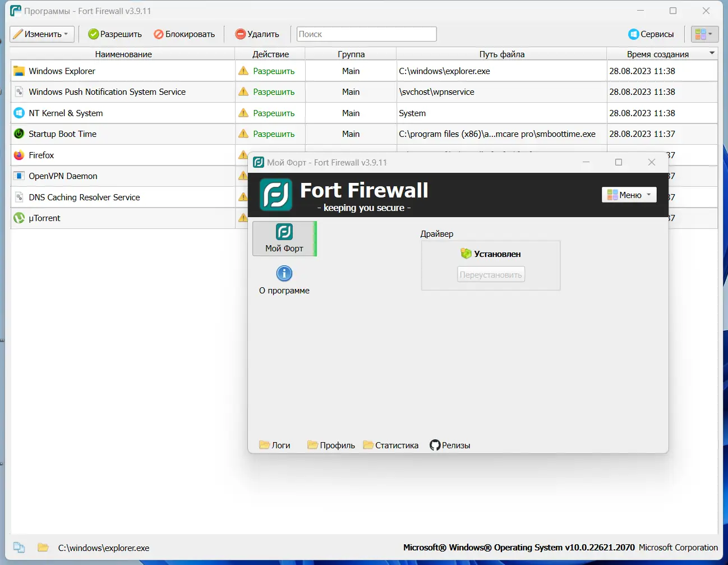Click the Установлен driver status icon

(x=466, y=254)
